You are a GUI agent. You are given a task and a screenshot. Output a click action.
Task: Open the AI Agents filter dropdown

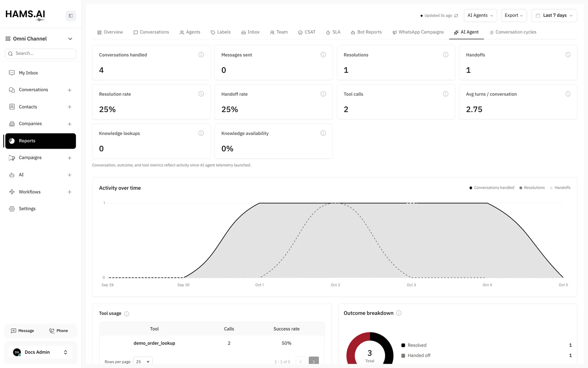480,15
